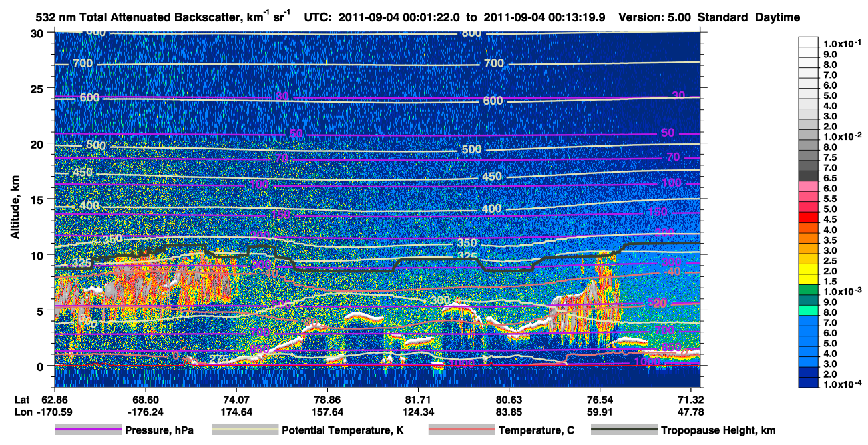Select the gray swatch beside label 7.5
868x445 pixels.
coord(809,157)
